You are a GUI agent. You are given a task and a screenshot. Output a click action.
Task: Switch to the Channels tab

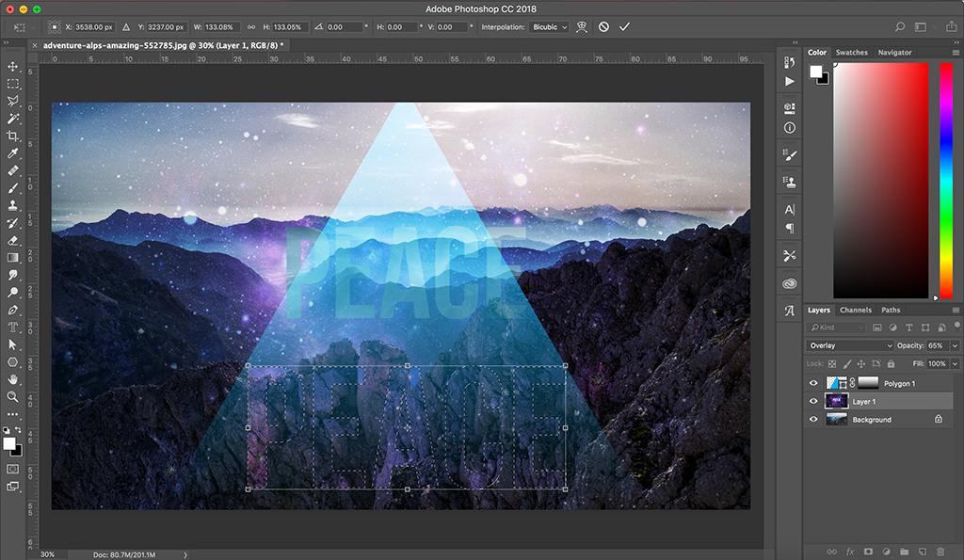(856, 310)
